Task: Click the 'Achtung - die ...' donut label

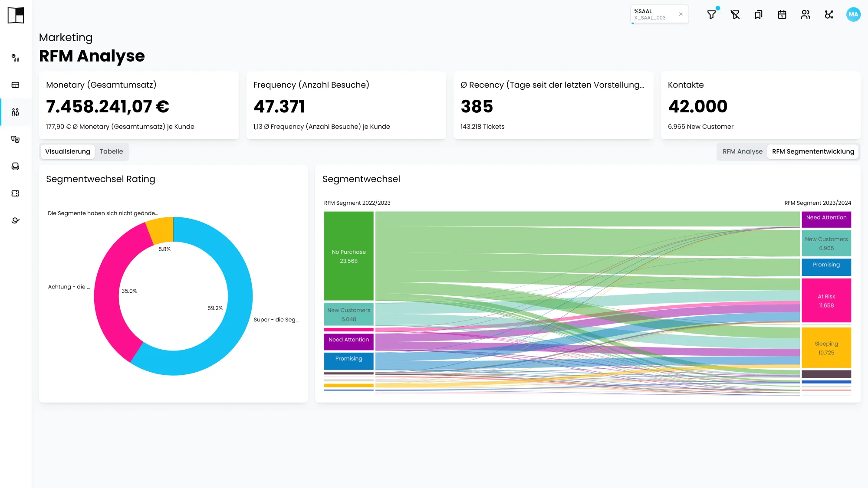Action: tap(69, 287)
